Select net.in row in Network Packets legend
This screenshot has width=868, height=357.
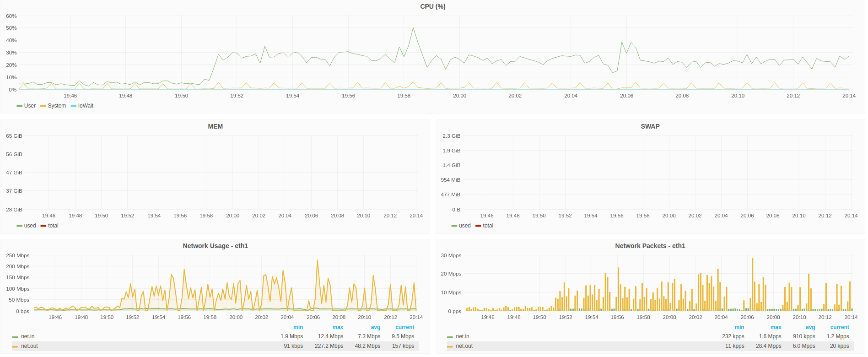650,336
